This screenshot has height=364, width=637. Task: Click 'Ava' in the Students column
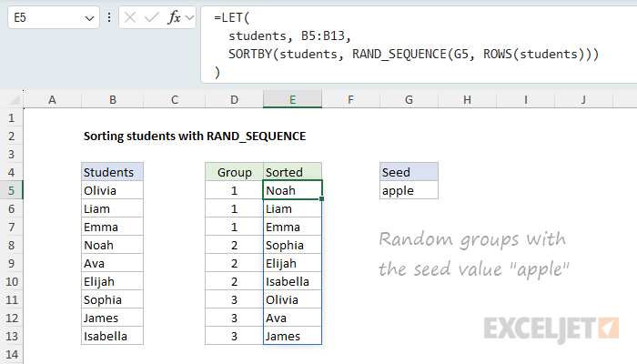pyautogui.click(x=113, y=263)
